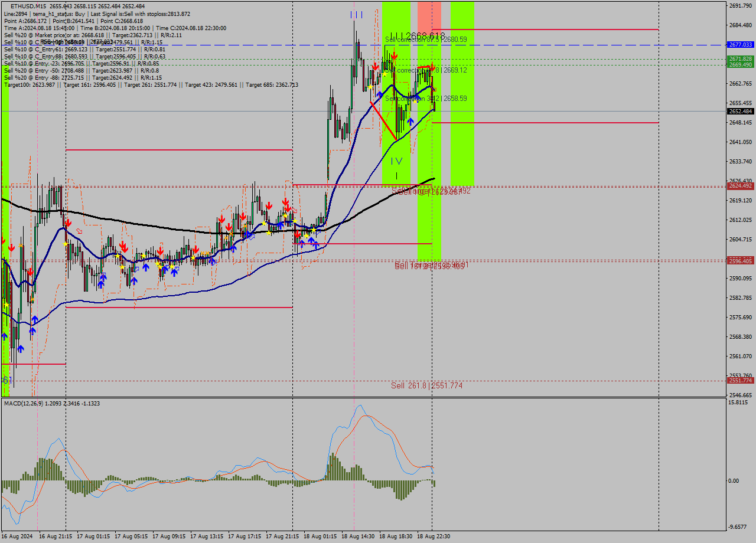The image size is (756, 543).
Task: Click the green 2669.490 price label
Action: pyautogui.click(x=740, y=64)
